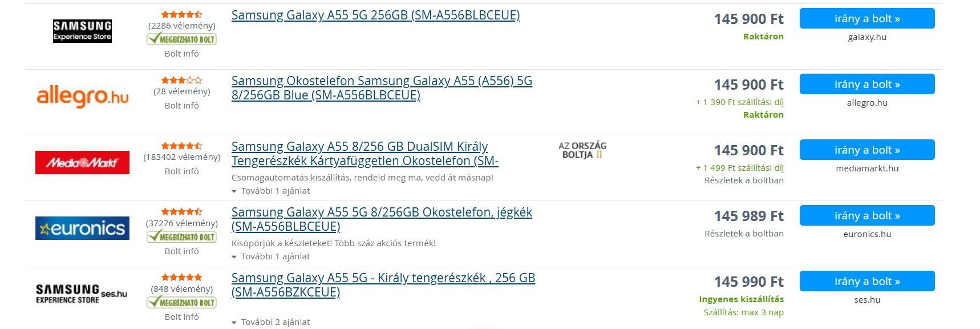Open the Samsung Experience Store logo for galaxy.hu

click(x=82, y=31)
